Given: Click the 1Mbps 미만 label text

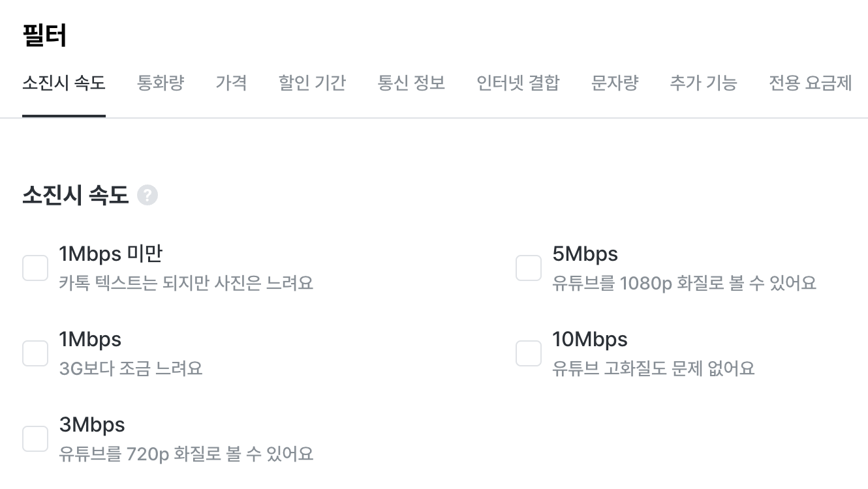Looking at the screenshot, I should [x=111, y=254].
